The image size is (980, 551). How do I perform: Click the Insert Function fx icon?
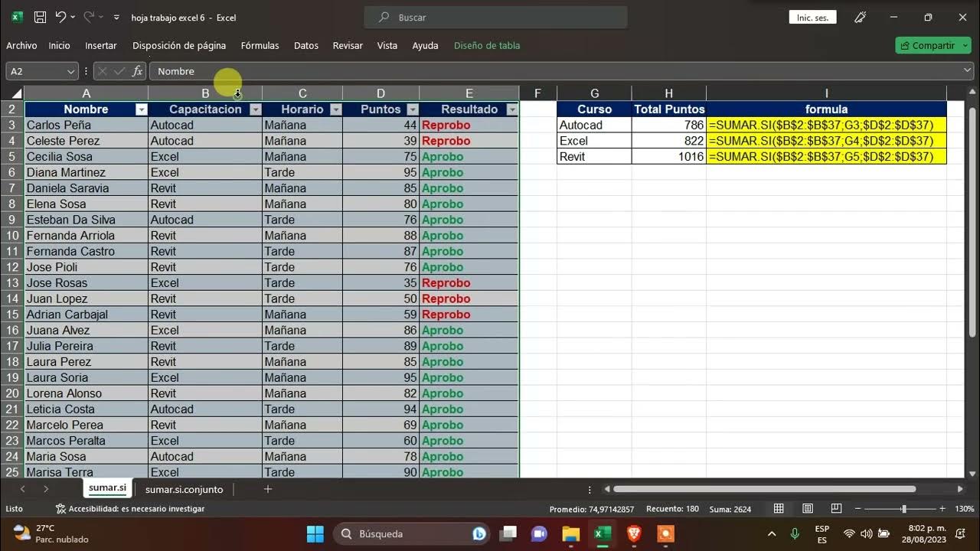[x=138, y=71]
